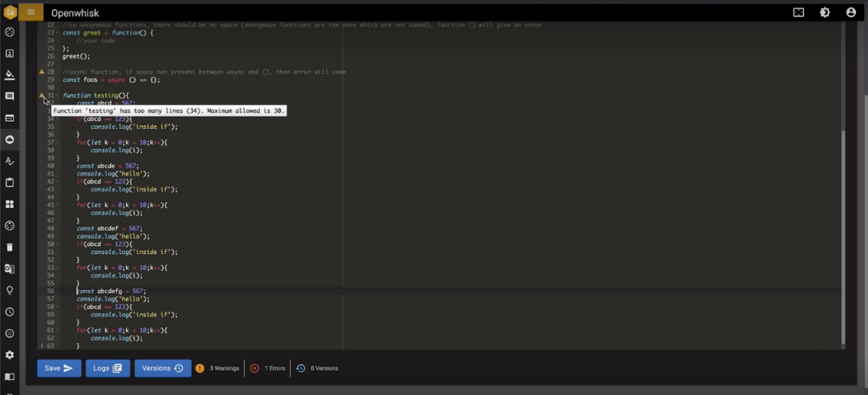Click the red errors indicator icon

click(255, 368)
